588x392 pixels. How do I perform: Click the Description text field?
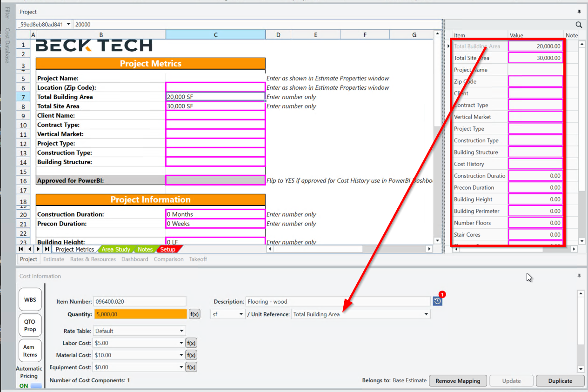click(x=337, y=301)
